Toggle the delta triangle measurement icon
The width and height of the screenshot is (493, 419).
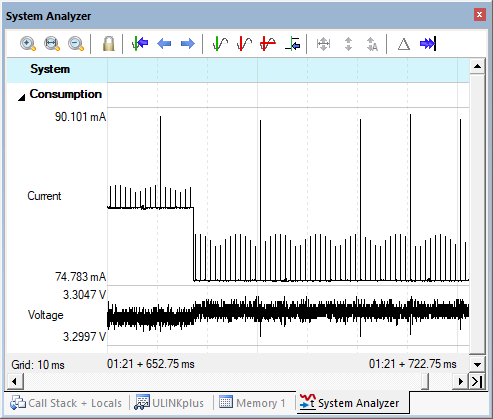(404, 44)
